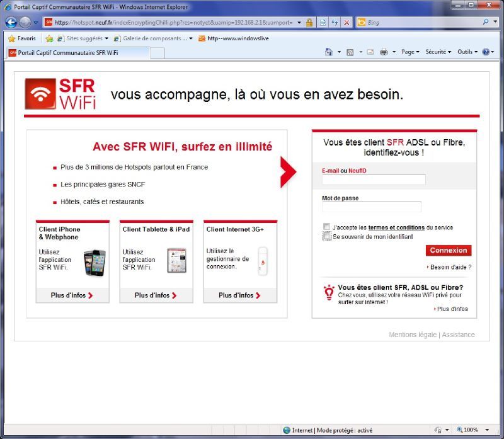504x439 pixels.
Task: Open the recent pages dropdown beside Forward
Action: click(x=36, y=23)
